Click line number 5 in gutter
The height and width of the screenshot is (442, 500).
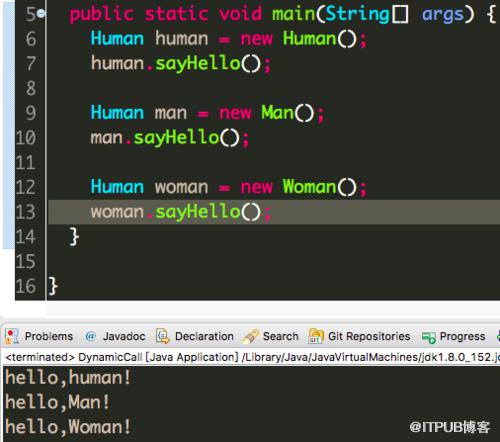click(x=31, y=14)
